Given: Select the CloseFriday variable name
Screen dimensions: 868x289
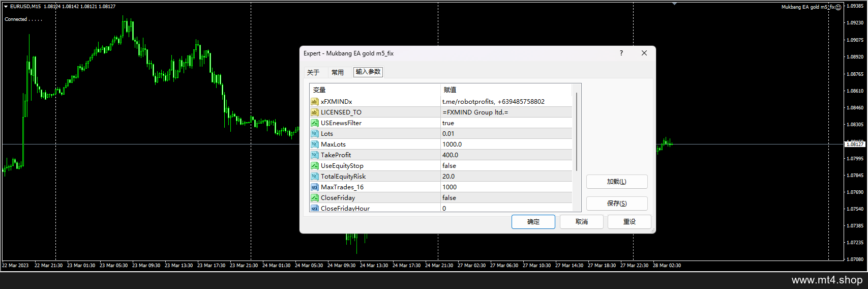Looking at the screenshot, I should tap(338, 198).
